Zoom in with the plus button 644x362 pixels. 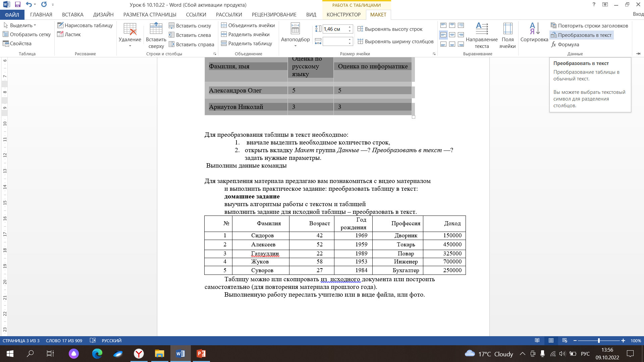pyautogui.click(x=623, y=341)
